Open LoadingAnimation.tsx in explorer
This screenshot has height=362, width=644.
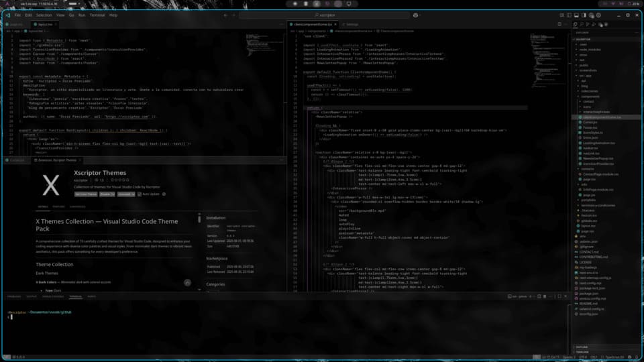[x=599, y=143]
